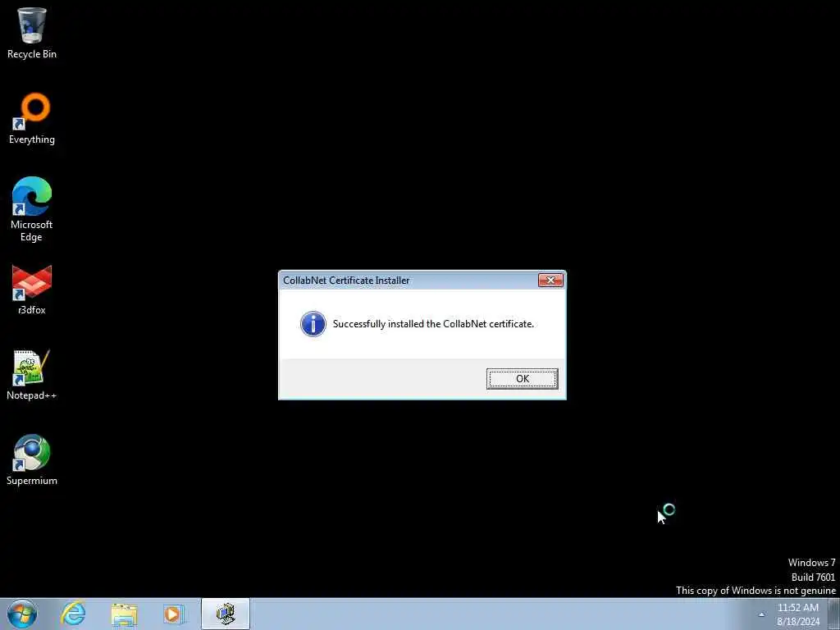The image size is (840, 630).
Task: Open Windows Explorer from the taskbar
Action: click(125, 614)
